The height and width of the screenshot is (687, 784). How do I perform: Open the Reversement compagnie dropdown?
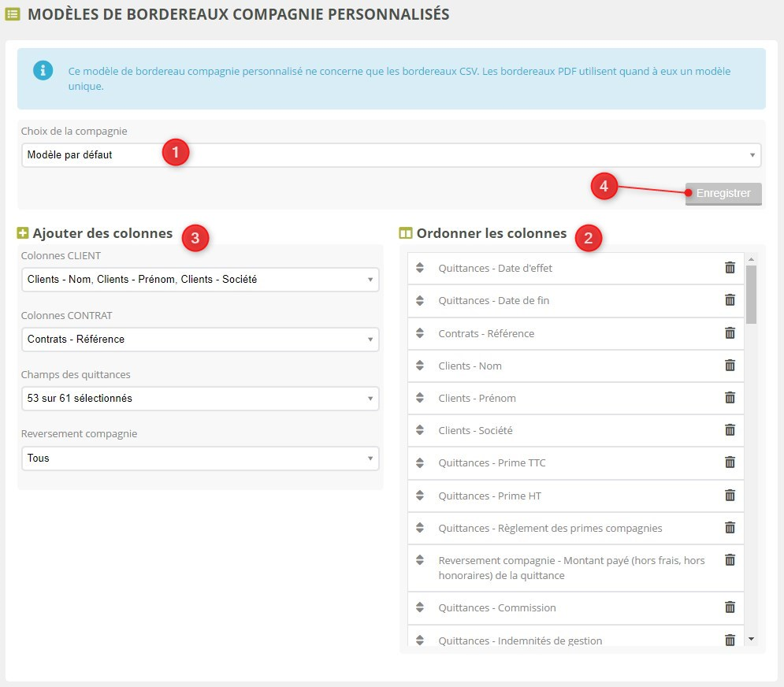tap(199, 459)
